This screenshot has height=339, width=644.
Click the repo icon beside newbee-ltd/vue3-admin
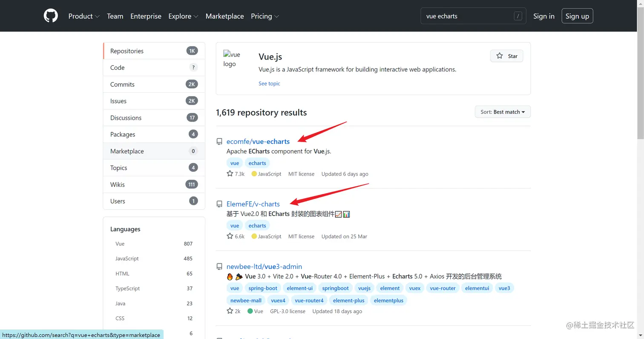(219, 267)
